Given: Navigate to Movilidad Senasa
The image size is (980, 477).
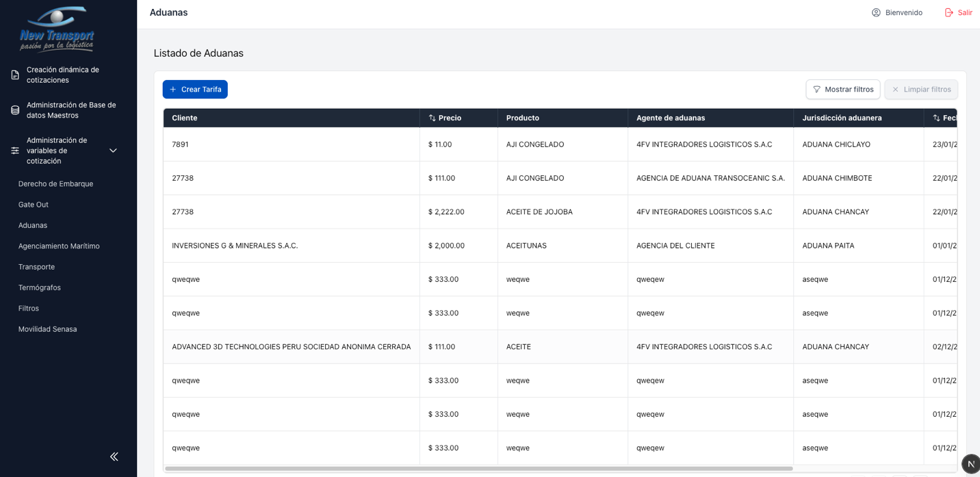Looking at the screenshot, I should click(x=47, y=329).
